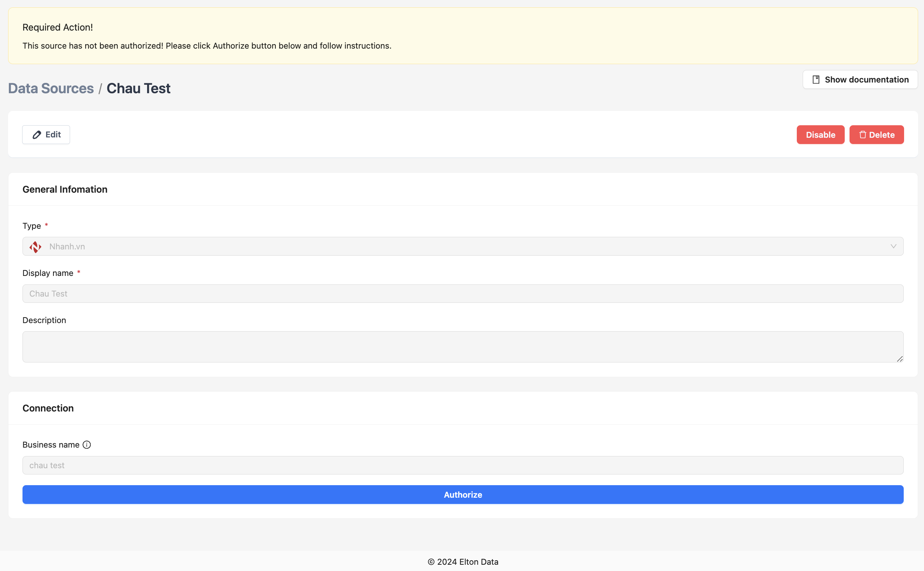Image resolution: width=924 pixels, height=571 pixels.
Task: Open the Nhanh.vn type selector
Action: click(463, 246)
